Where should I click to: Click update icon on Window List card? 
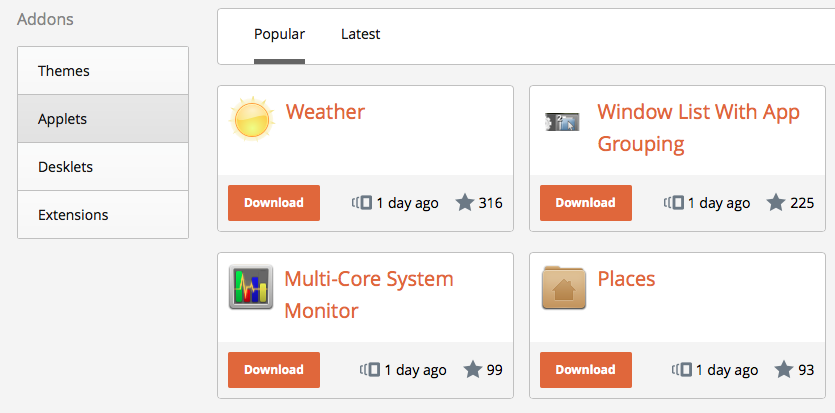click(x=674, y=203)
